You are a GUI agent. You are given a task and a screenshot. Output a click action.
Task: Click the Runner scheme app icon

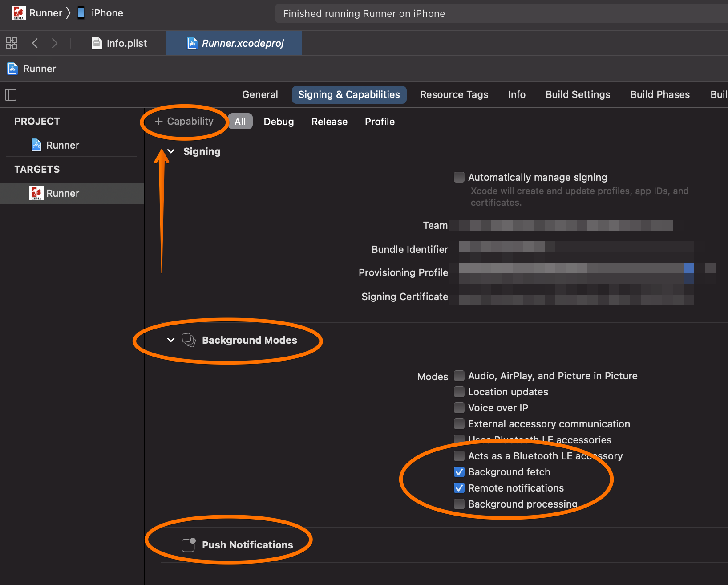point(19,13)
